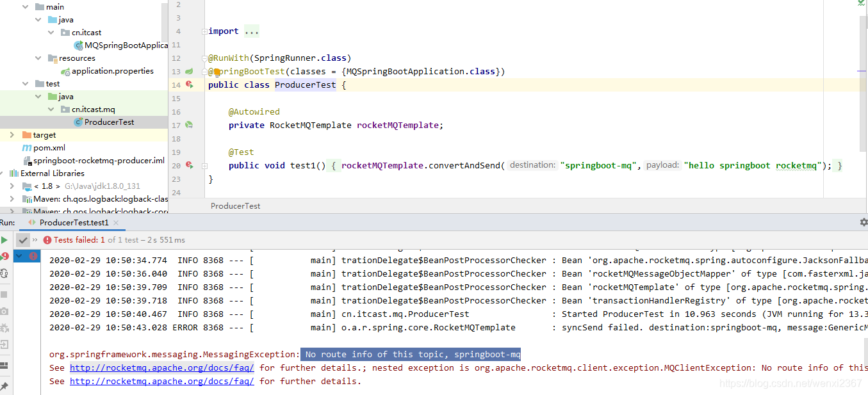Collapse the cn.itcast.mq test package
Viewport: 868px width, 395px height.
[x=50, y=109]
